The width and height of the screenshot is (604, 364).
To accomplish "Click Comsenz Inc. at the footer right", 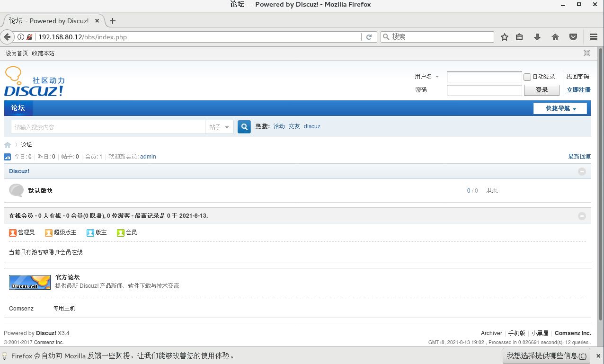I will tap(573, 333).
